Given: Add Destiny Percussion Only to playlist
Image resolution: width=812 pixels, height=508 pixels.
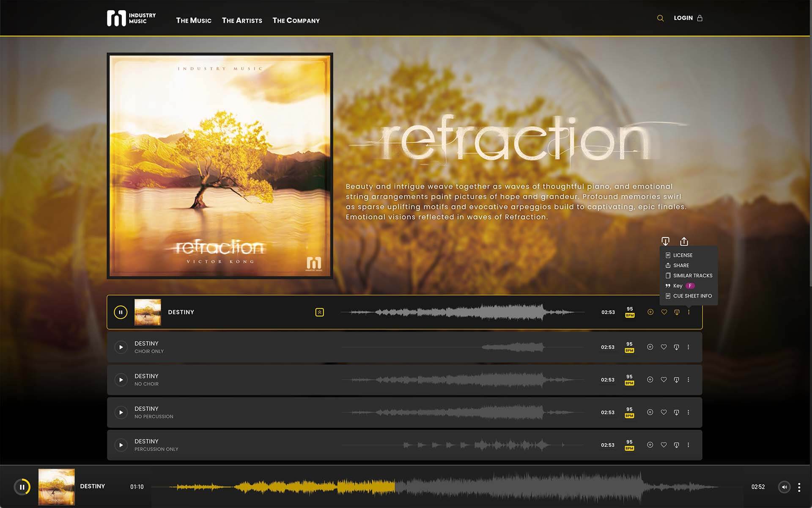Looking at the screenshot, I should pos(650,445).
